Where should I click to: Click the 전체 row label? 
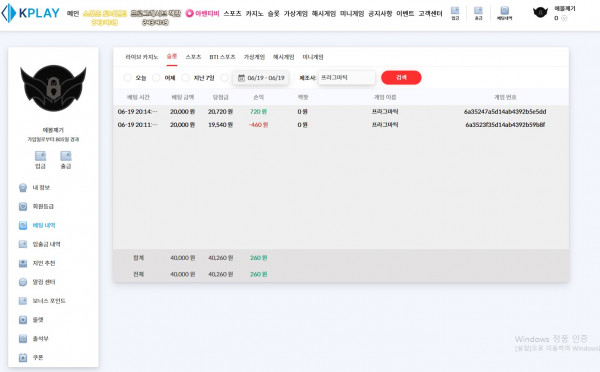tap(138, 274)
